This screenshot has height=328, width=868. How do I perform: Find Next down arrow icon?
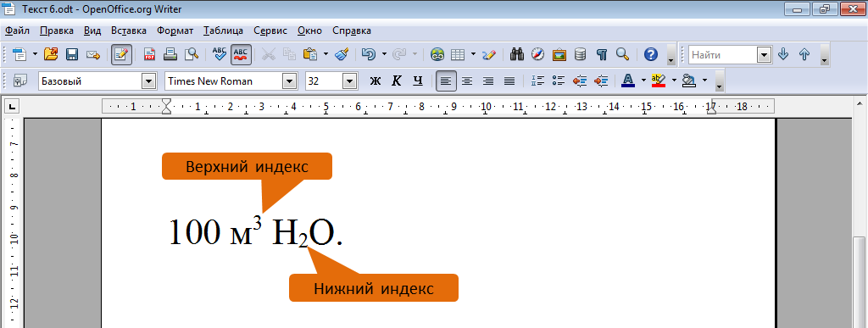click(x=783, y=54)
